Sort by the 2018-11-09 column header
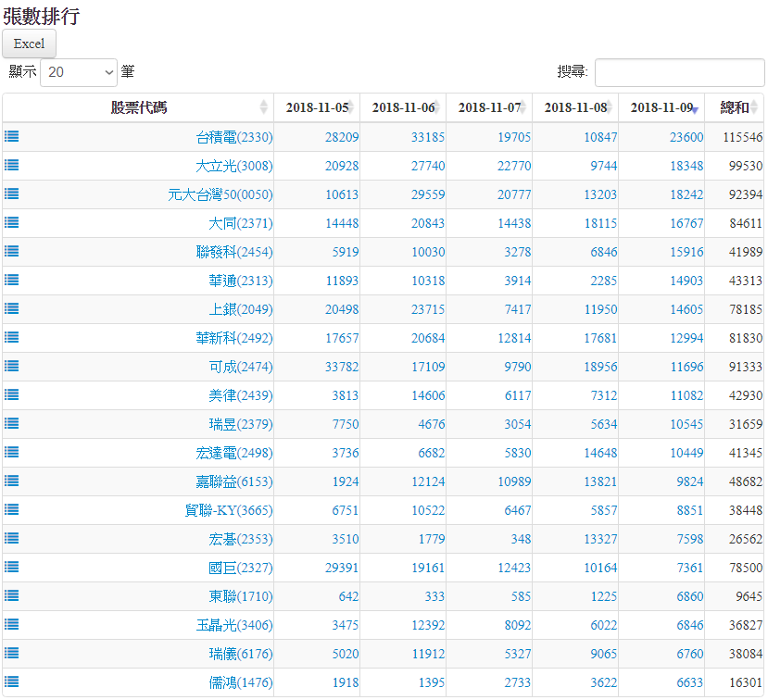This screenshot has width=768, height=700. (x=661, y=107)
